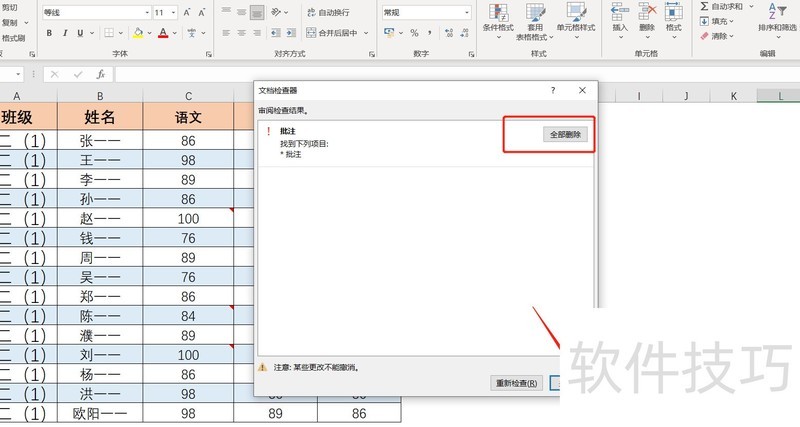Screen dimensions: 800x427
Task: Expand the 清除 clear dropdown
Action: point(732,36)
